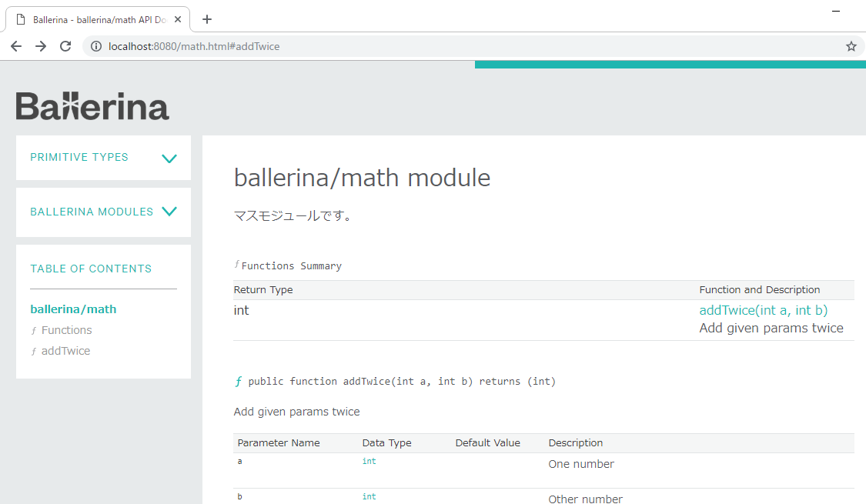
Task: Open BALLERINA MODULES sidebar heading
Action: tap(92, 212)
